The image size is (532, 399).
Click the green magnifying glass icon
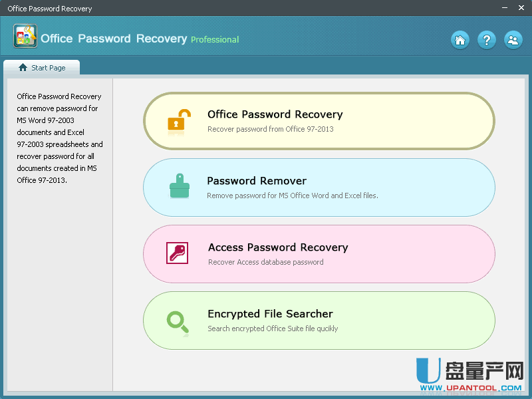(178, 321)
